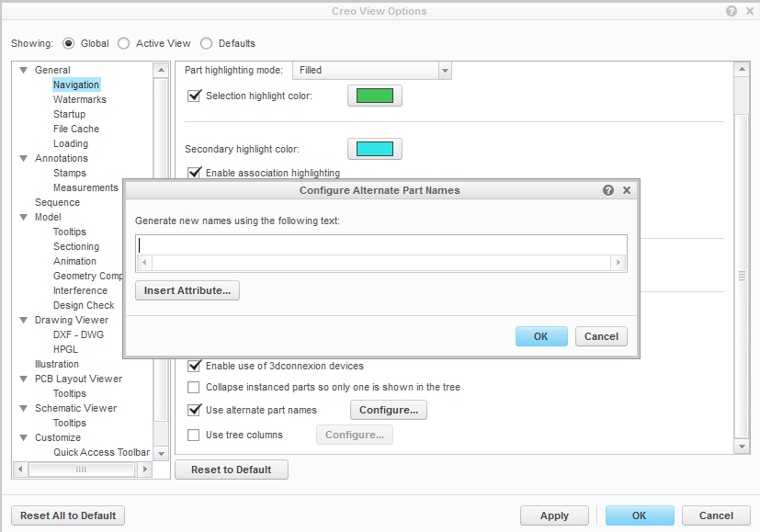The width and height of the screenshot is (760, 532).
Task: Open cyan secondary highlight color swatch
Action: (x=375, y=149)
